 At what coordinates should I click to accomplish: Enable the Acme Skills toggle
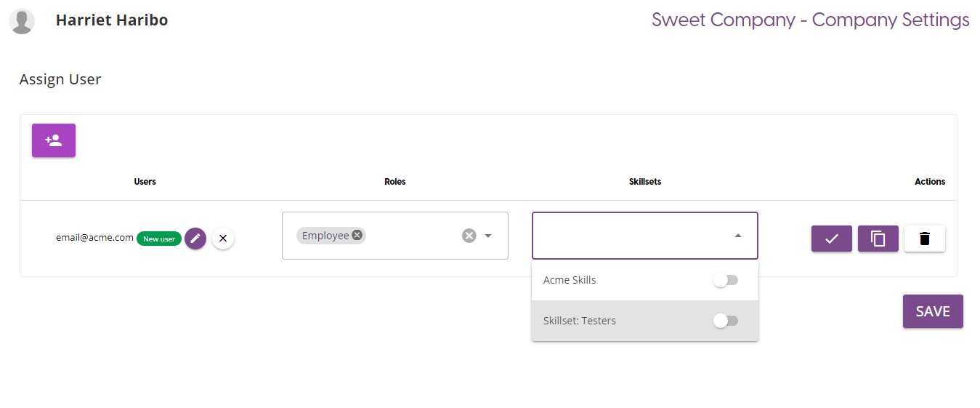(x=725, y=281)
